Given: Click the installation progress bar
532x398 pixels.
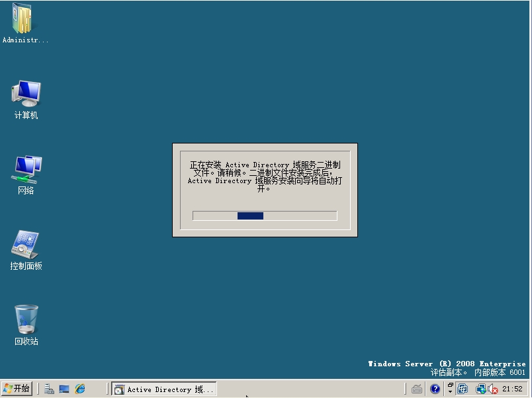Looking at the screenshot, I should [x=265, y=216].
